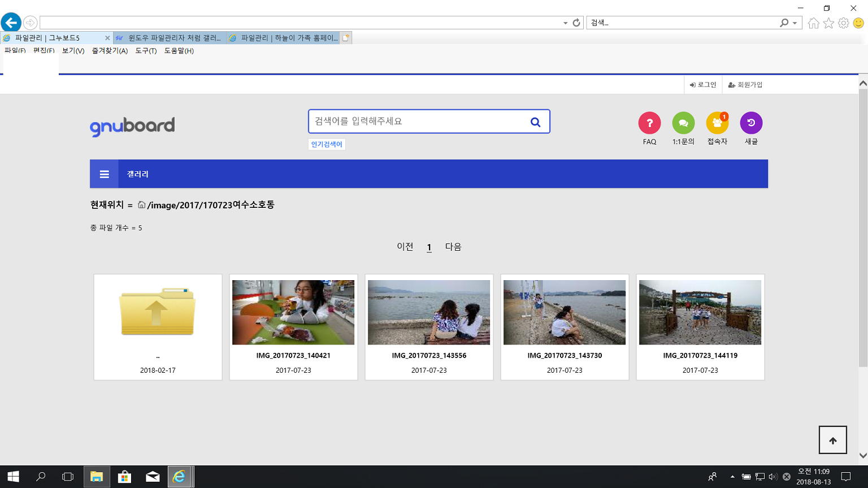This screenshot has height=488, width=868.
Task: Open the hamburger menu in blue bar
Action: [105, 174]
